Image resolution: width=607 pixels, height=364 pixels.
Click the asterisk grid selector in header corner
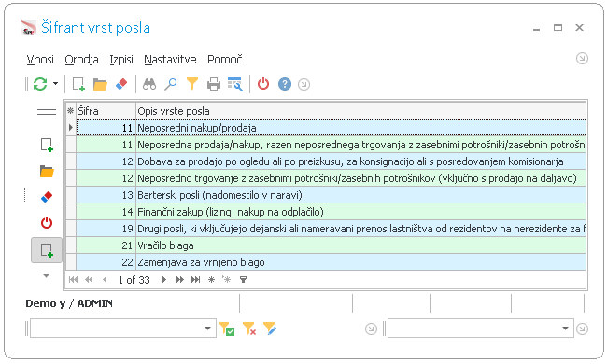[70, 111]
